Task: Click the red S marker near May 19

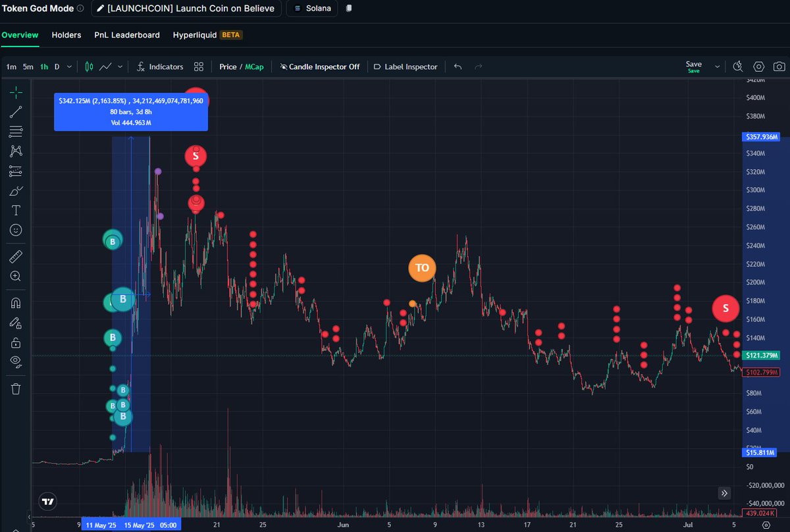Action: (195, 157)
